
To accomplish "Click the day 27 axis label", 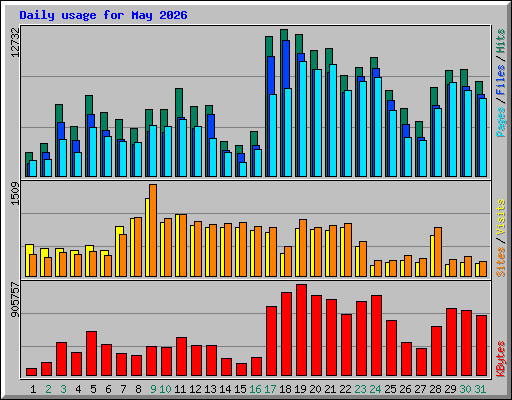I will (420, 389).
